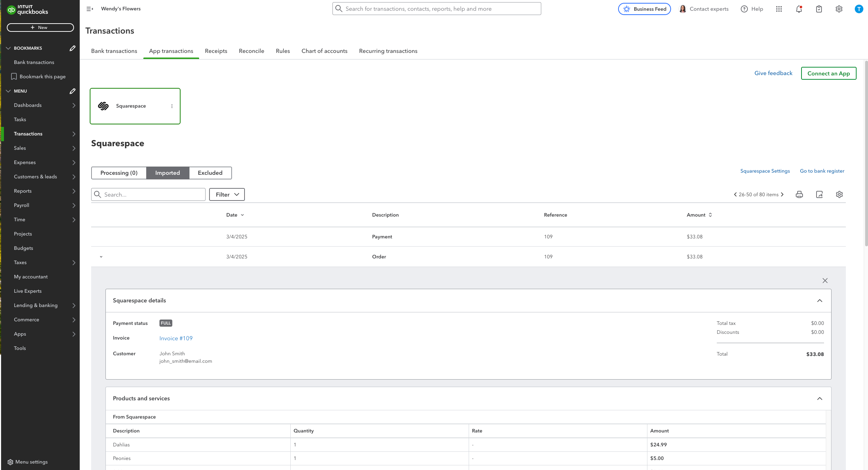Click the global search field
Screen dimensions: 868x470
437,9
